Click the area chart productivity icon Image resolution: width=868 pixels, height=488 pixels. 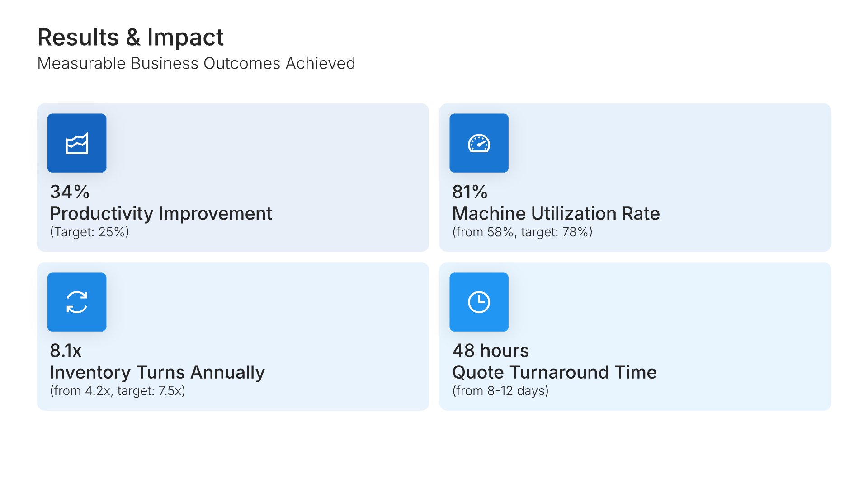coord(77,143)
